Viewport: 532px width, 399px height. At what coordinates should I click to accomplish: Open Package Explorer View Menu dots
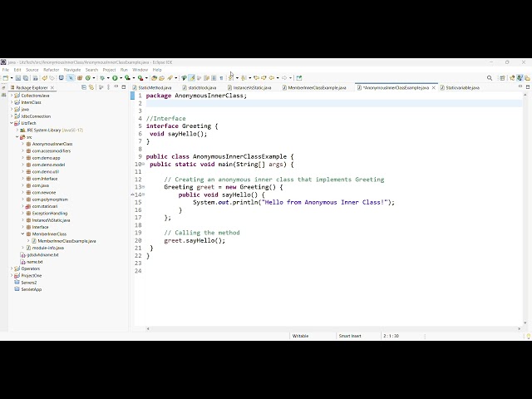[109, 87]
